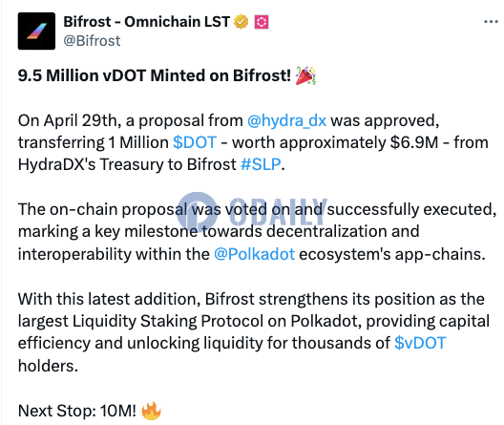This screenshot has width=504, height=425.
Task: Click the pink Polkadot affiliation badge
Action: pyautogui.click(x=262, y=22)
